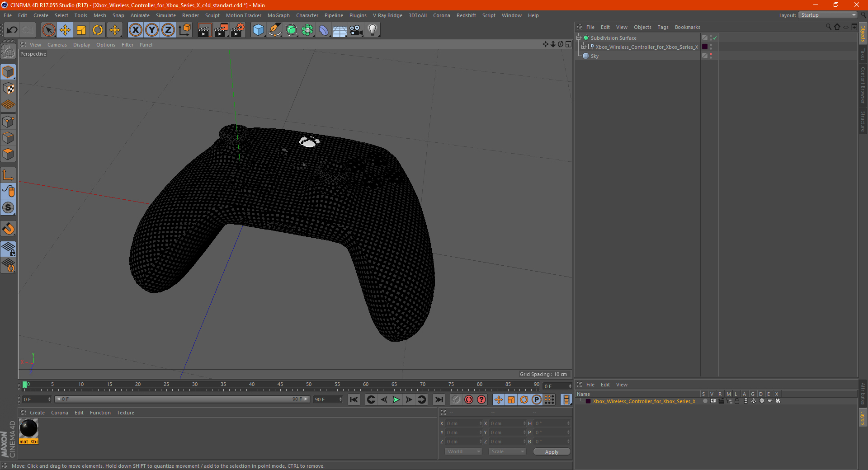Add a Floor environment object
This screenshot has height=470, width=868.
(340, 30)
